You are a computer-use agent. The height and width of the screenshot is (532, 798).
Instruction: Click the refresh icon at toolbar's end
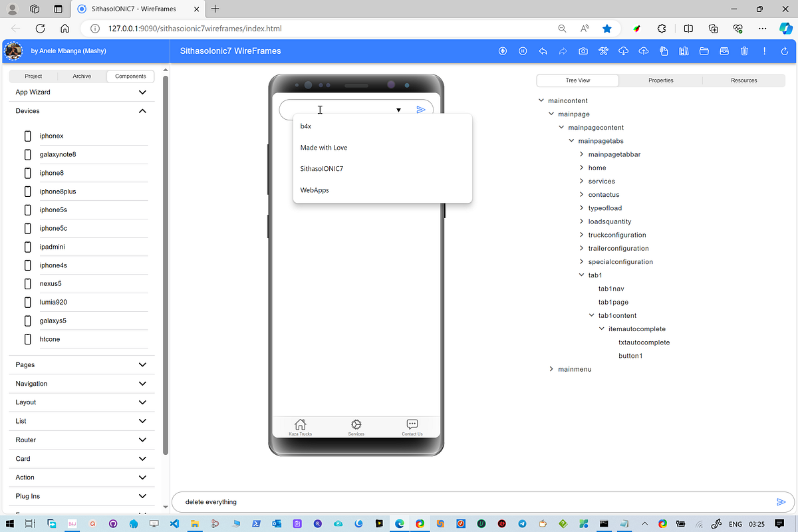coord(784,51)
